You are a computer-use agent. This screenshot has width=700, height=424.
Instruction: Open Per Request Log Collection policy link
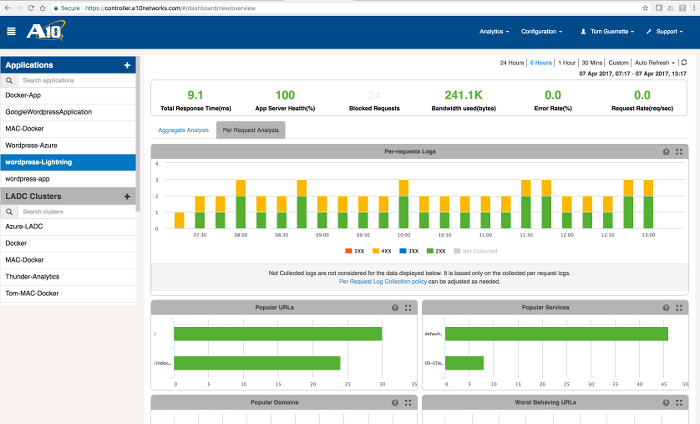pyautogui.click(x=383, y=282)
